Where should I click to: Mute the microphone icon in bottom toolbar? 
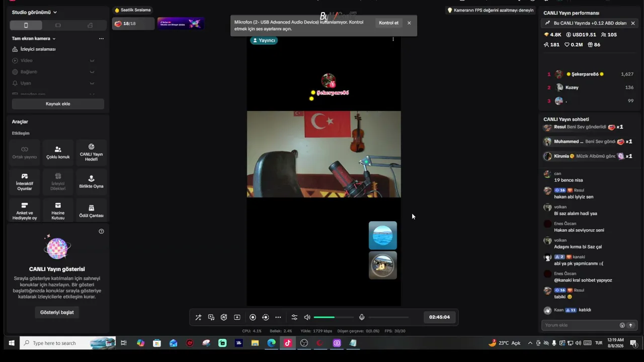[x=361, y=317]
